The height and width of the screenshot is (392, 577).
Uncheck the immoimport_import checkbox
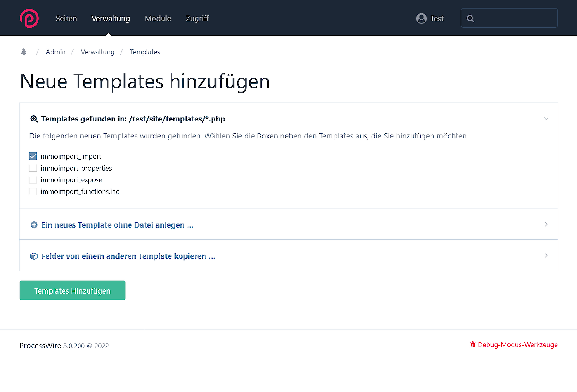[x=33, y=156]
